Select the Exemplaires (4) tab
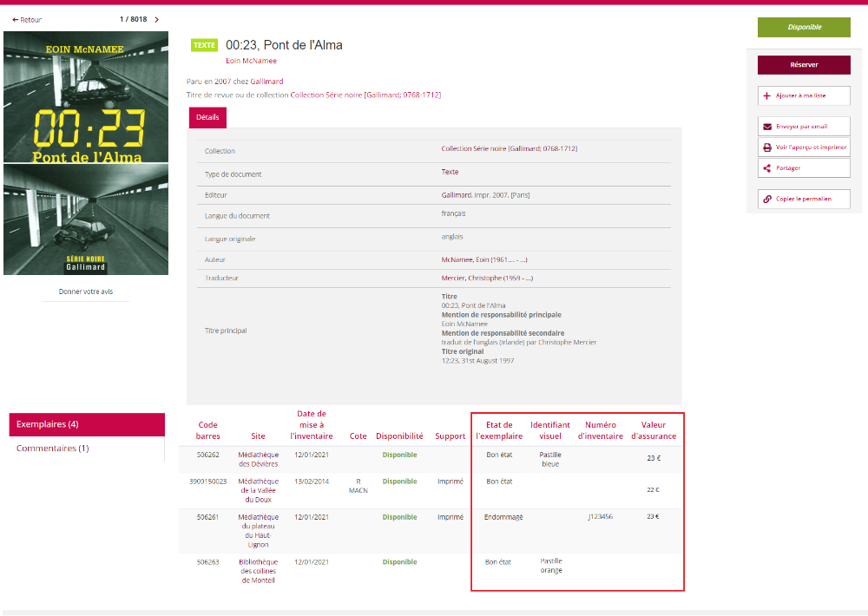 [x=87, y=424]
